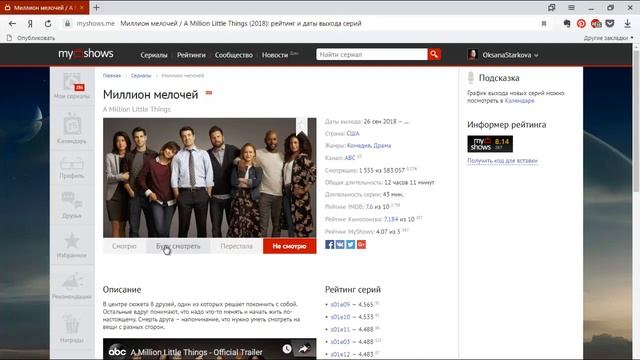Image resolution: width=640 pixels, height=360 pixels.
Task: Open a new browser tab
Action: coord(96,7)
